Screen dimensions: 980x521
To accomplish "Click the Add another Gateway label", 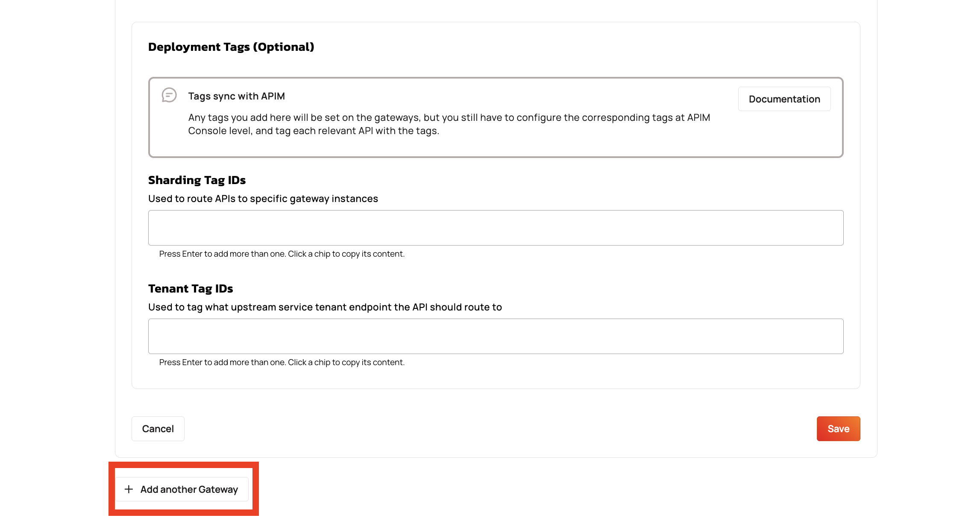I will (x=189, y=489).
